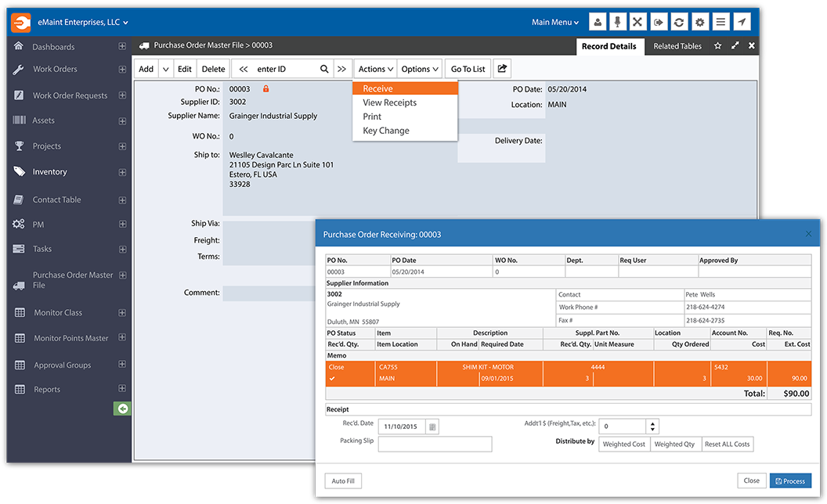Expand the Reports plus icon

pyautogui.click(x=122, y=388)
